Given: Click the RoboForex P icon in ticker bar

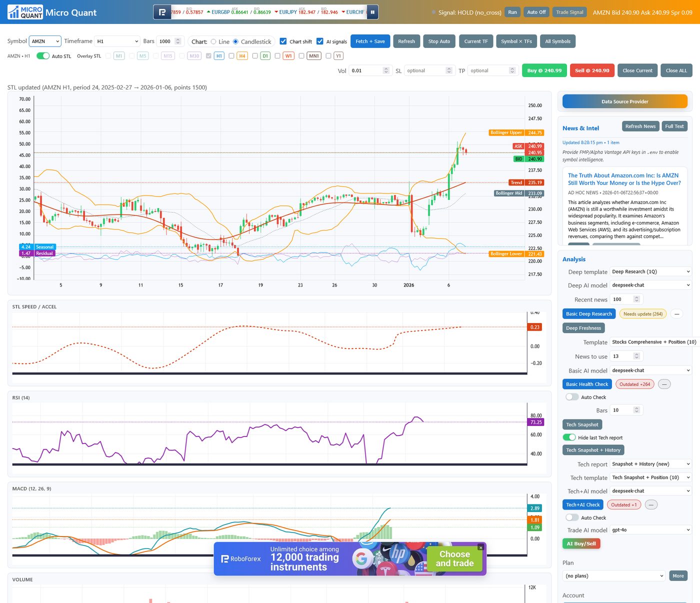Looking at the screenshot, I should coord(162,12).
